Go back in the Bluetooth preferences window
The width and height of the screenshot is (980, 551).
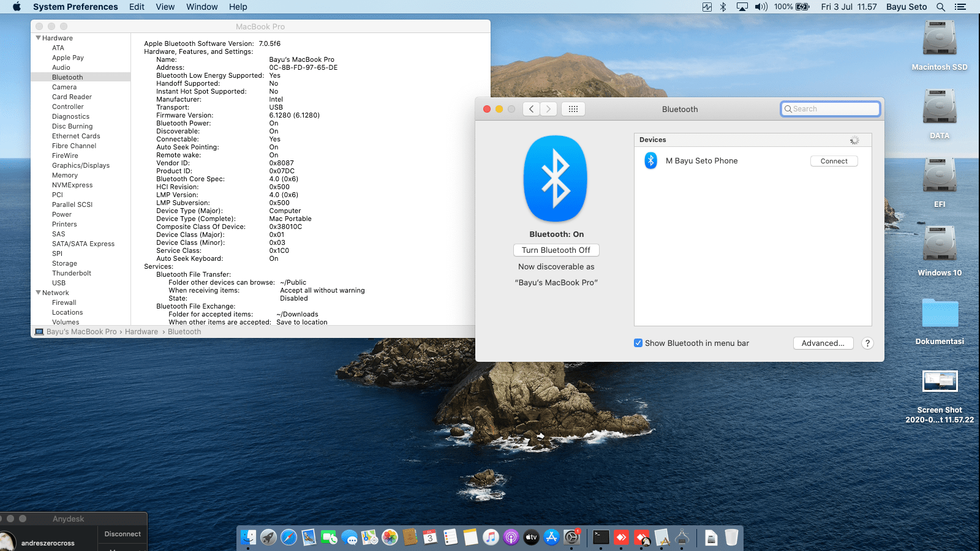[x=532, y=109]
